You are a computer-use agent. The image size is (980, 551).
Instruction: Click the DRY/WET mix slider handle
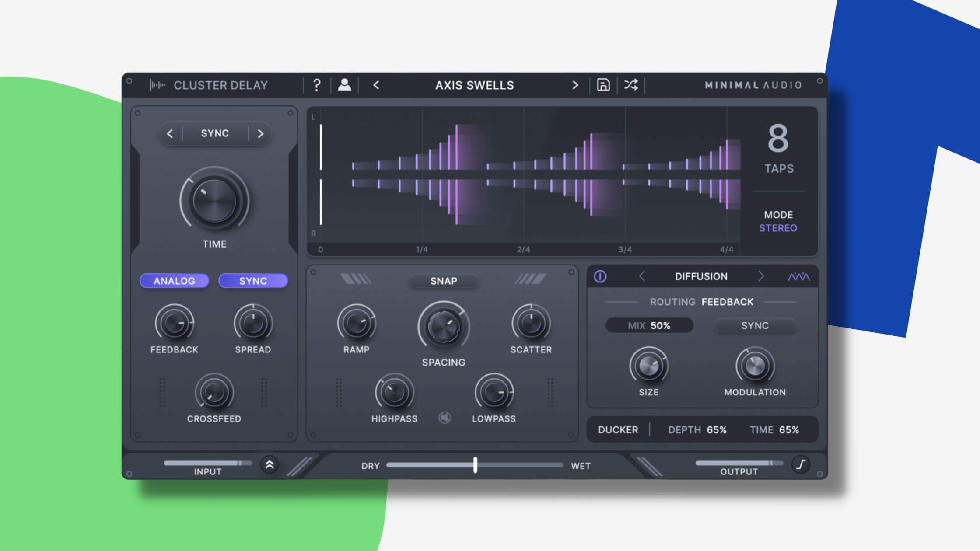pos(475,465)
